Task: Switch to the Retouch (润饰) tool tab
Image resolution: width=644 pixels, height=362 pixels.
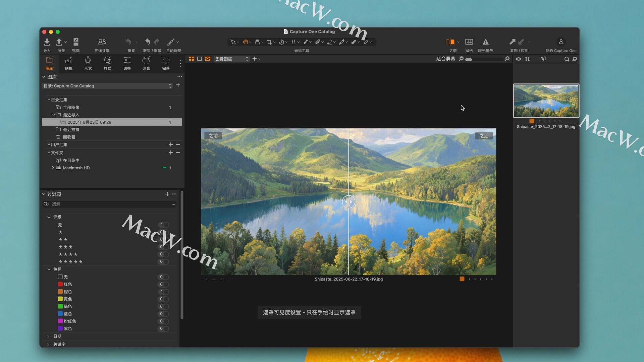Action: (146, 63)
